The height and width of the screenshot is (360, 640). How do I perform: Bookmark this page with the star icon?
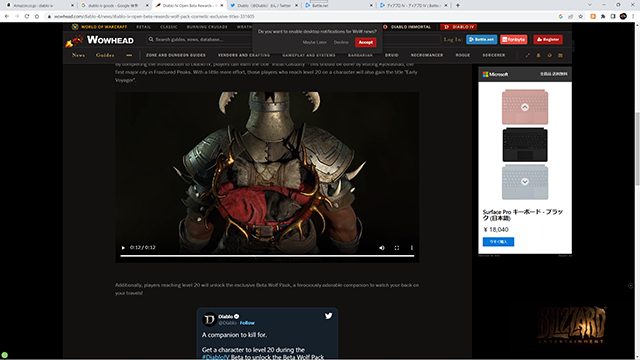580,16
